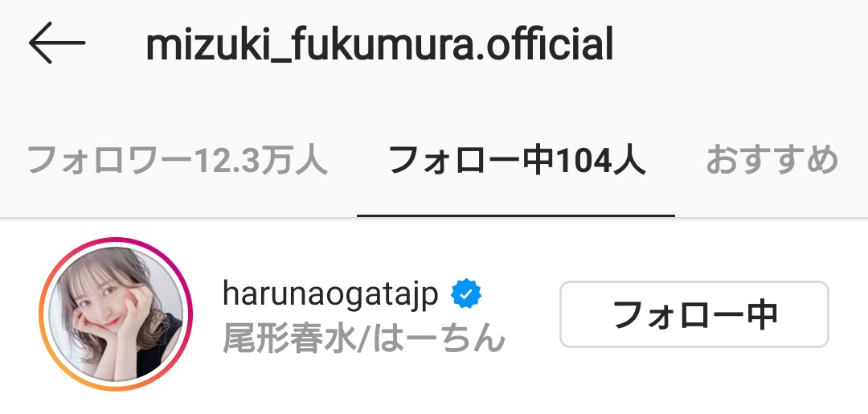
Task: Open the harunaogatajp username link
Action: 330,294
